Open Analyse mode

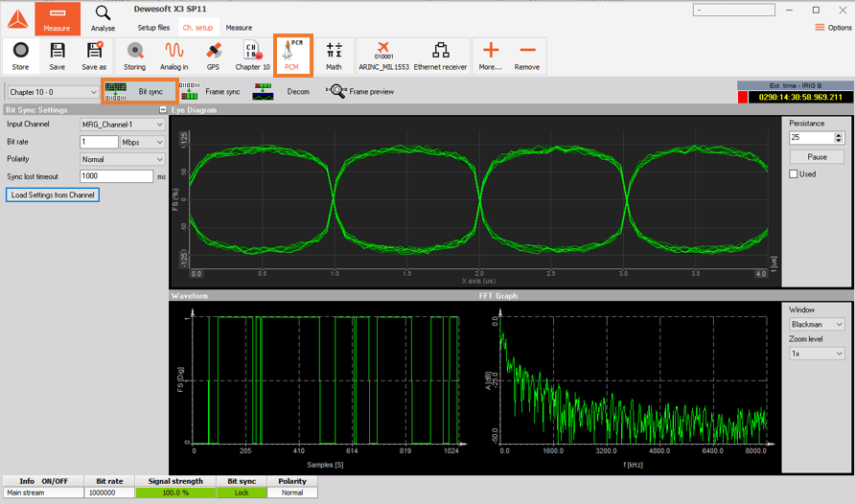103,18
